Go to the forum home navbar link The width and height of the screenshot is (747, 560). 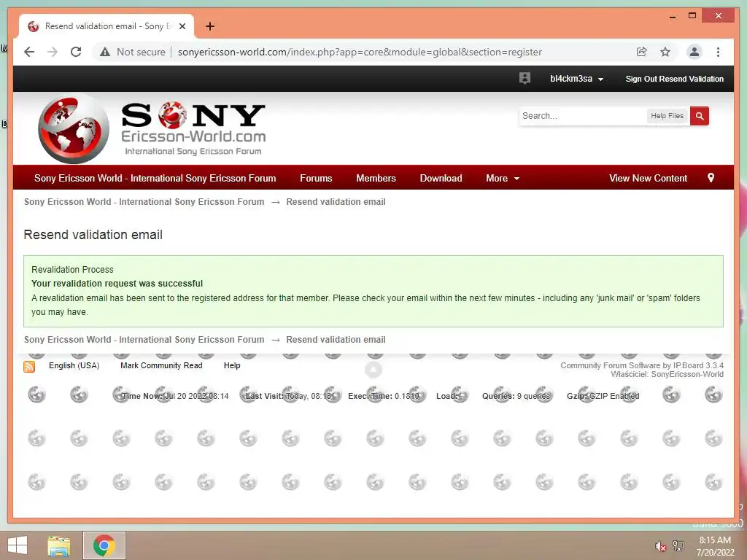click(155, 178)
